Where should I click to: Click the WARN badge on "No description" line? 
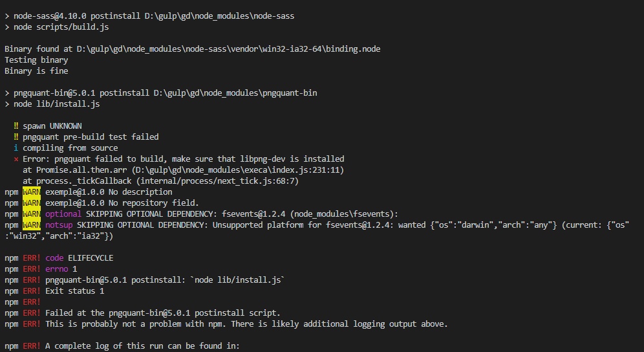(x=31, y=192)
